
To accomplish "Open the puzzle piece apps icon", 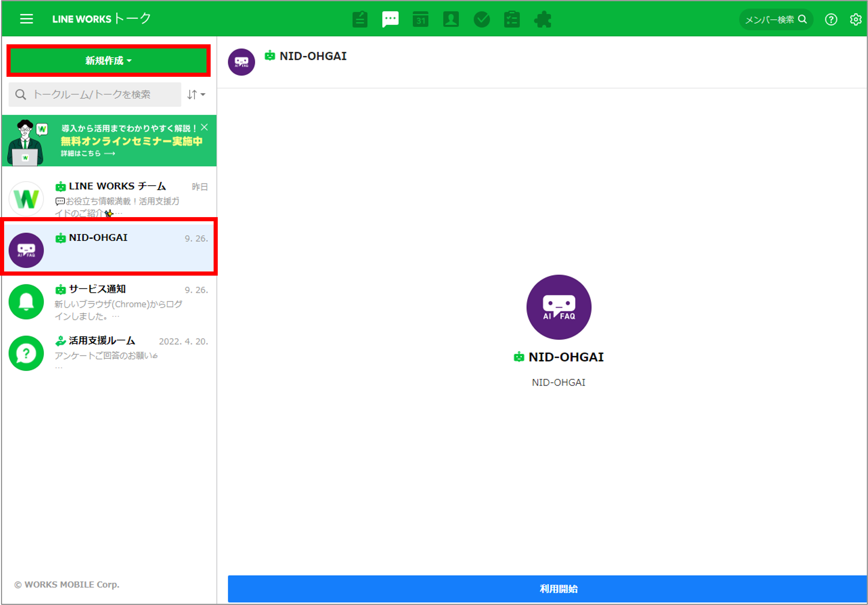I will 542,19.
